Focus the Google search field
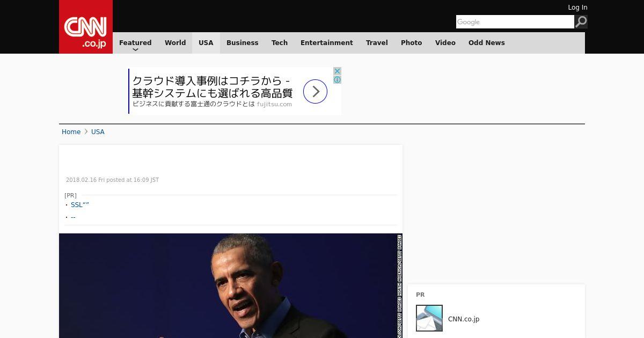644x338 pixels. pos(515,21)
